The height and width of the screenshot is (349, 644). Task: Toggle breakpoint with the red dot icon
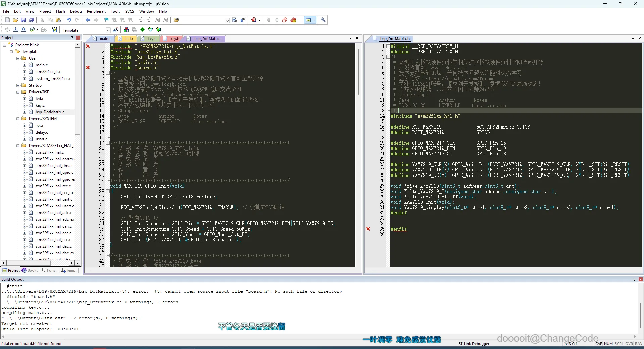pyautogui.click(x=269, y=20)
